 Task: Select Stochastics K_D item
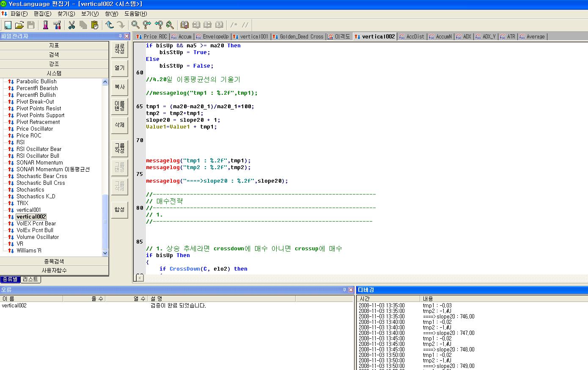coord(36,196)
